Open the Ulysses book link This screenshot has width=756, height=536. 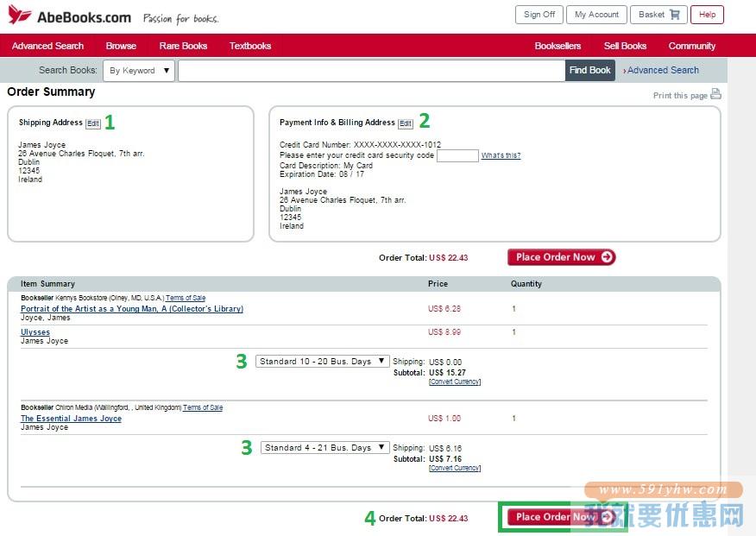pyautogui.click(x=35, y=332)
